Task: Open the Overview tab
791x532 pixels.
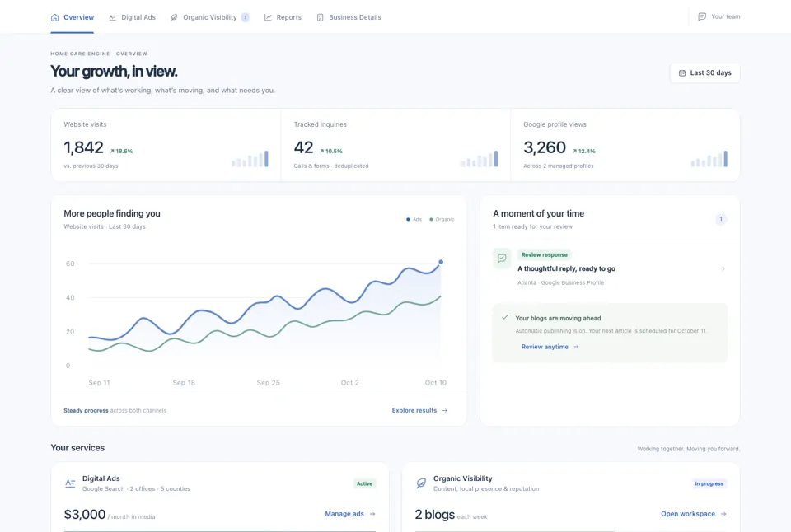Action: click(73, 17)
